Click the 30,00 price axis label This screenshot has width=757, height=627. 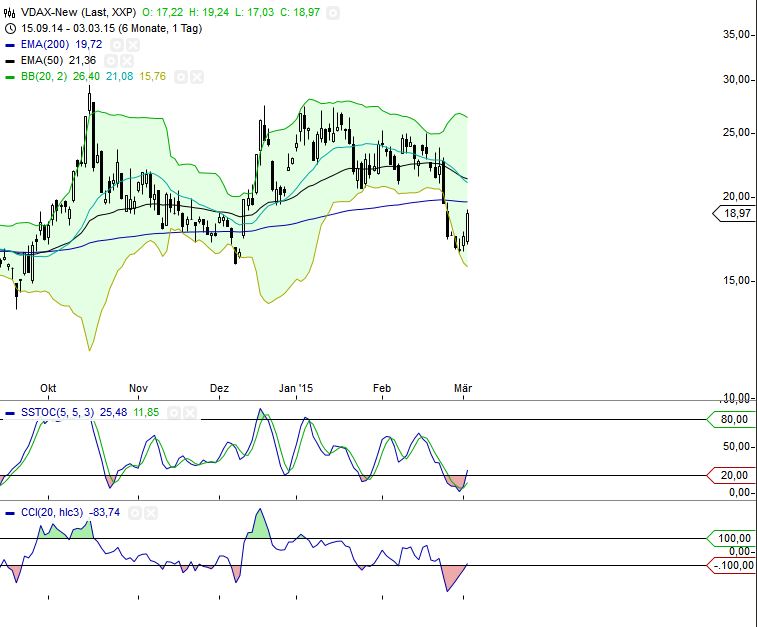click(736, 79)
